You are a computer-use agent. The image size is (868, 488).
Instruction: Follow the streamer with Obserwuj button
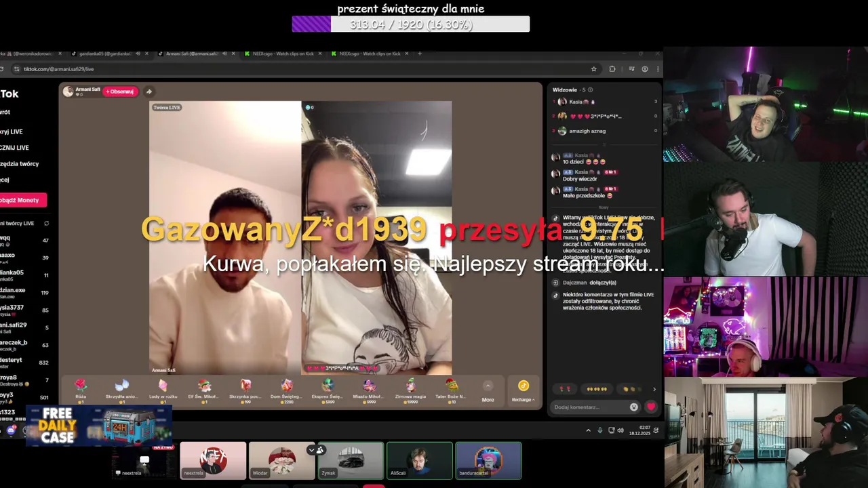[120, 91]
